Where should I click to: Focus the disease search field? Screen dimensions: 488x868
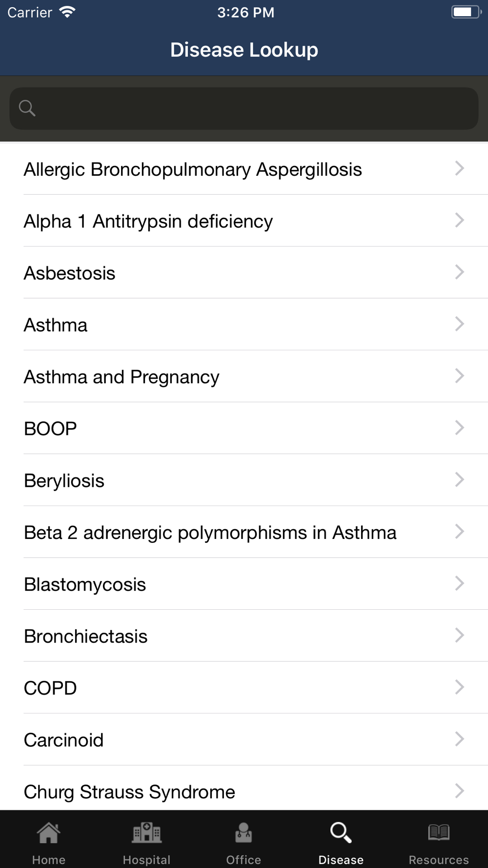[254, 108]
